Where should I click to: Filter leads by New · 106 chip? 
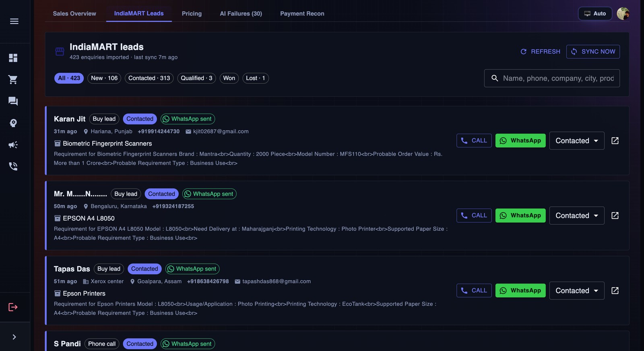tap(104, 78)
